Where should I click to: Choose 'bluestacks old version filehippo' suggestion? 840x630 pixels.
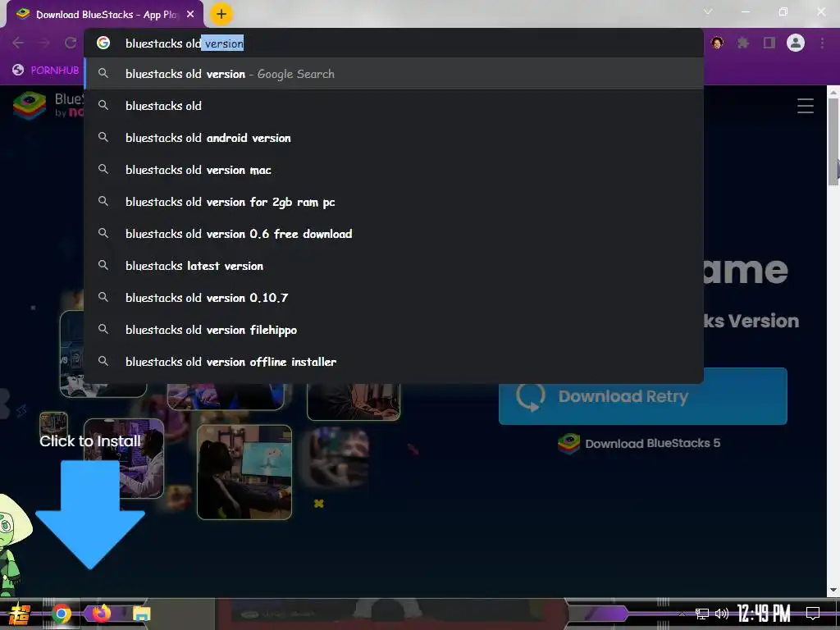click(394, 330)
